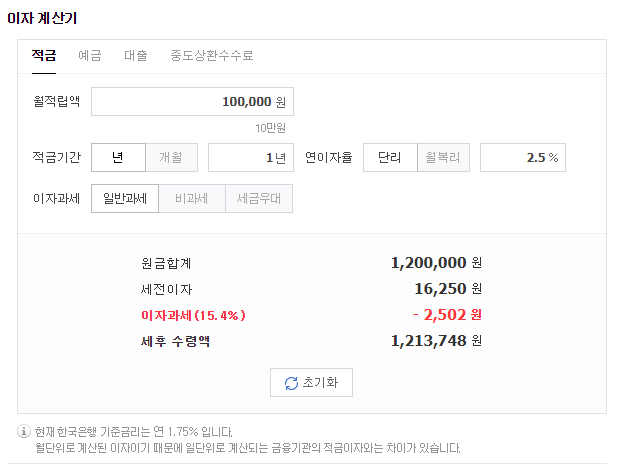Click the 이자 계산기 heading
The image size is (638, 464).
[x=42, y=18]
